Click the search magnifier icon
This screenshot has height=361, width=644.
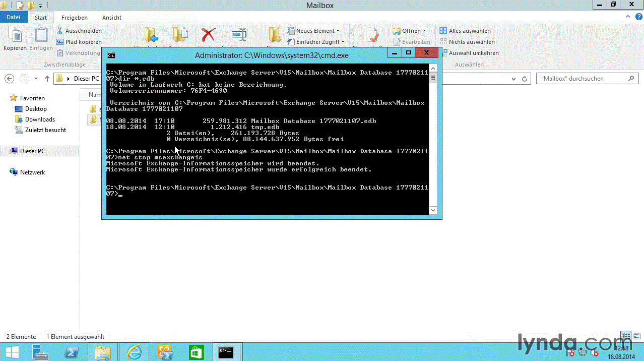[631, 79]
